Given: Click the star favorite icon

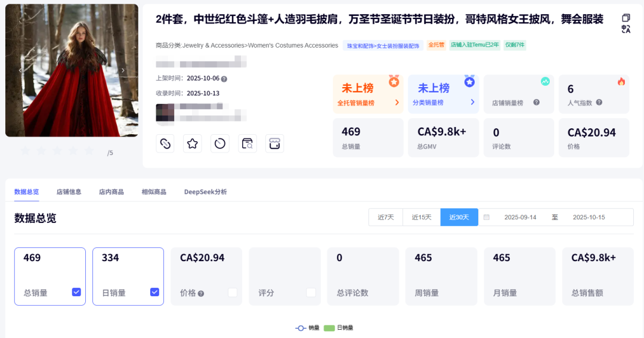Looking at the screenshot, I should click(x=193, y=144).
